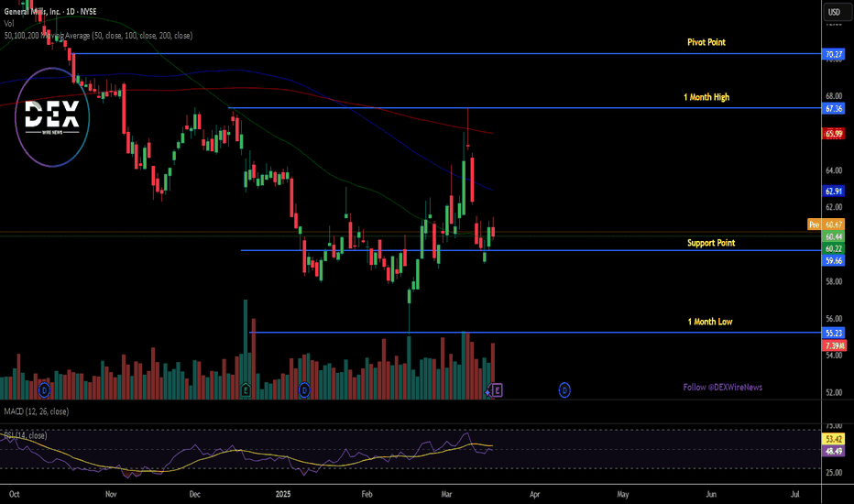
Task: Click the yellow 53.42 RSI value label
Action: click(x=834, y=439)
